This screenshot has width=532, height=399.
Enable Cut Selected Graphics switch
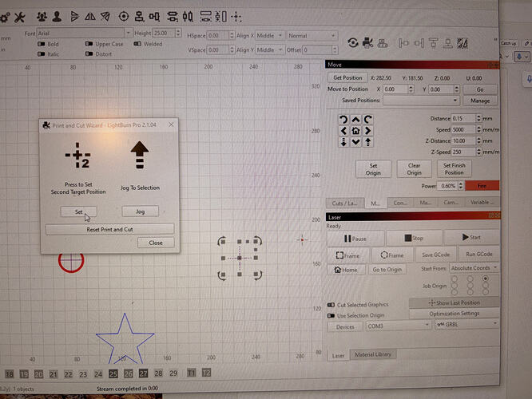(331, 305)
